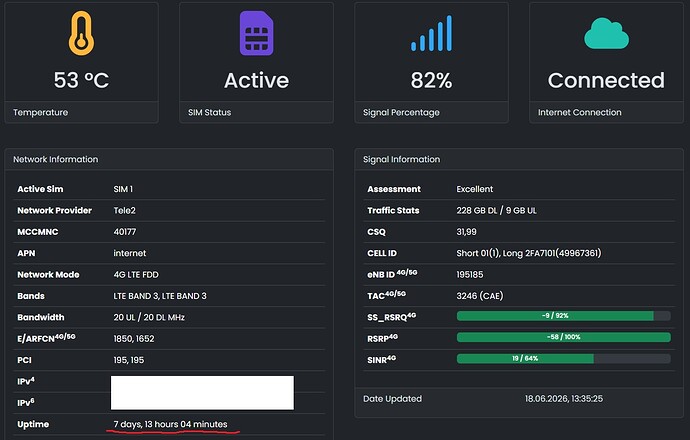Click the white redacted IP address box
The width and height of the screenshot is (690, 440).
click(202, 392)
